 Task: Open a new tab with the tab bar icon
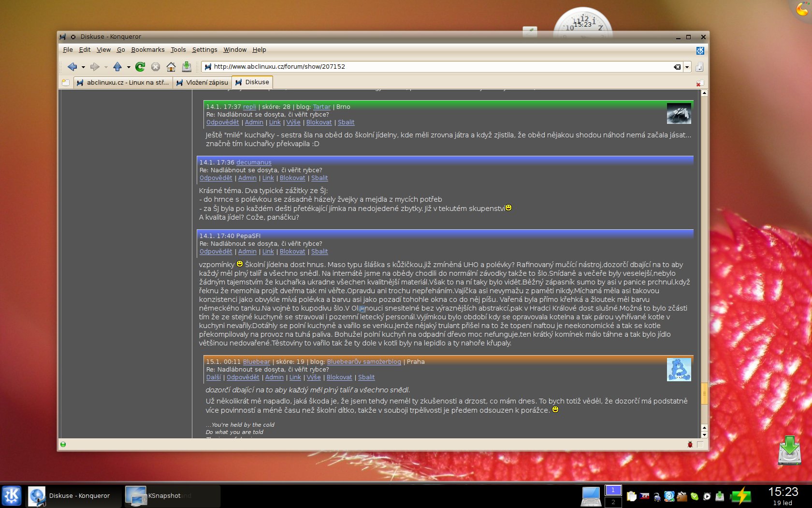pos(65,83)
